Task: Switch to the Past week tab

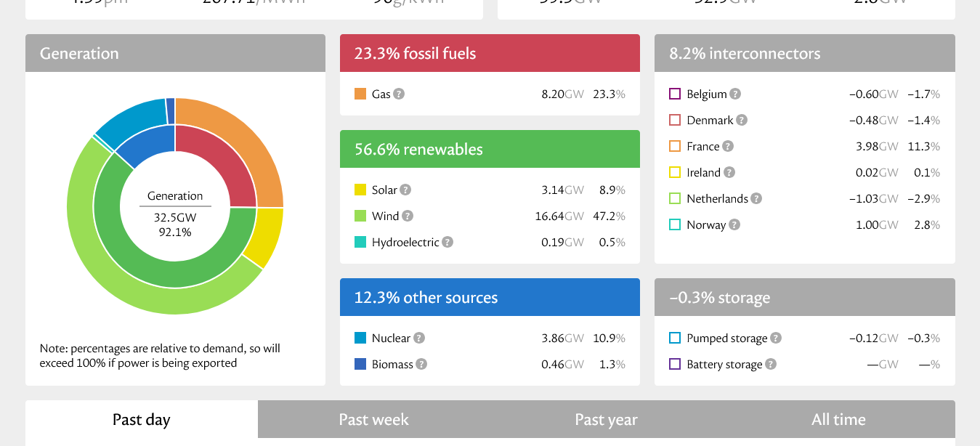Action: coord(373,419)
